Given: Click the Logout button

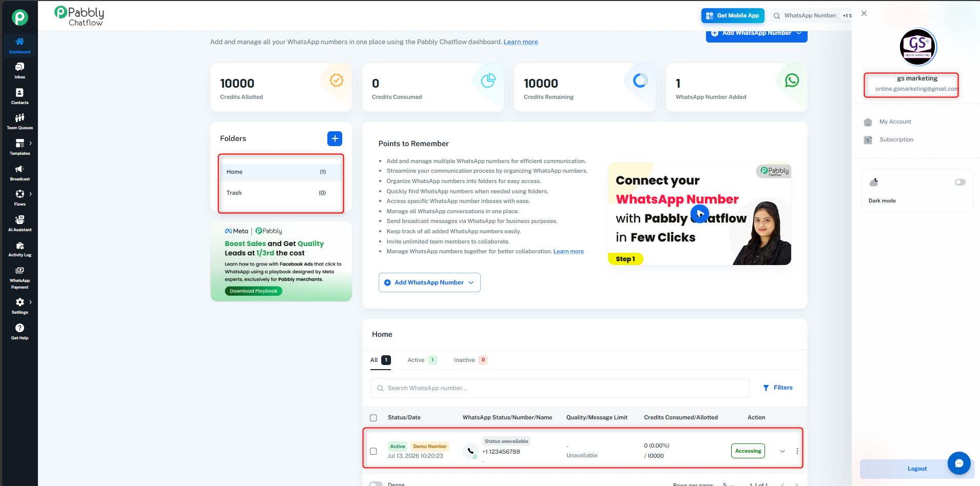Looking at the screenshot, I should (917, 469).
